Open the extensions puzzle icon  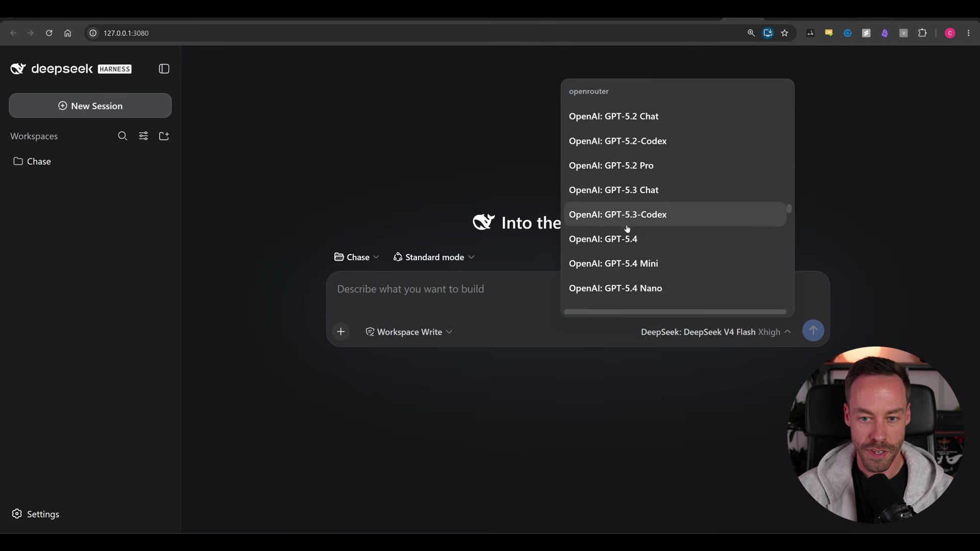point(922,33)
